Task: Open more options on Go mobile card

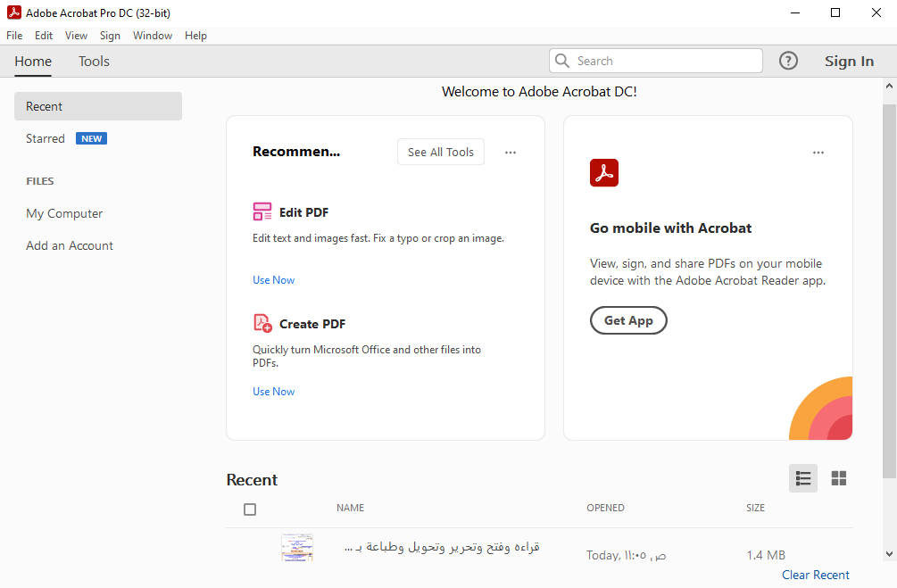Action: [818, 153]
